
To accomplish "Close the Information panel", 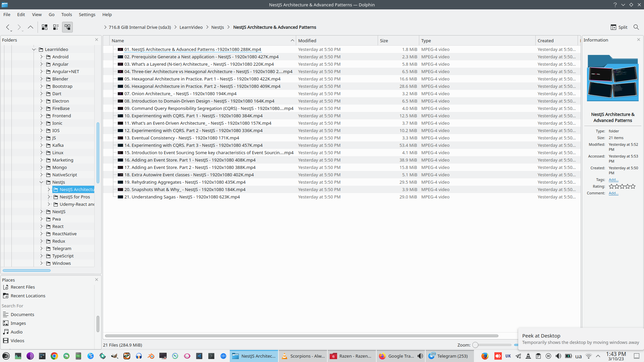I will [x=639, y=40].
